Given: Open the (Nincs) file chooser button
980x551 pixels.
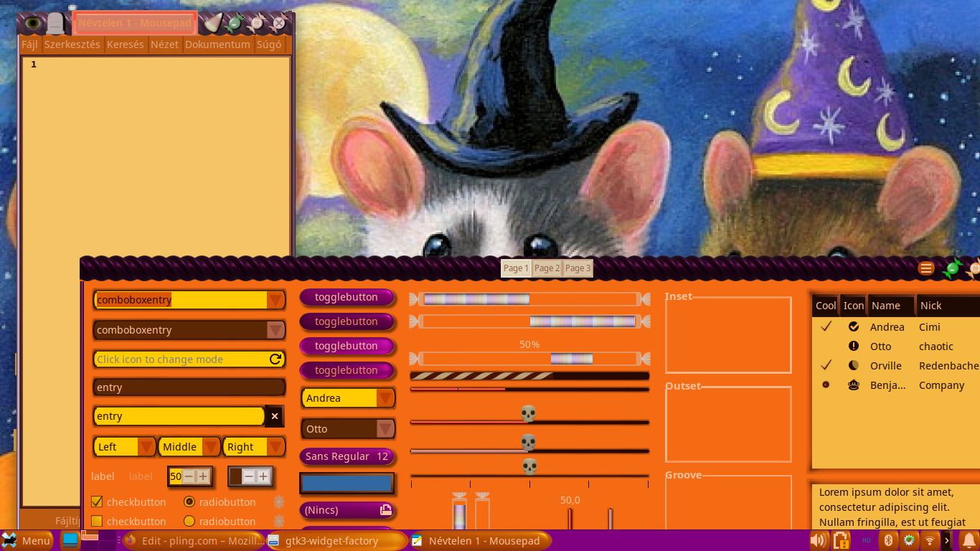Looking at the screenshot, I should (347, 510).
